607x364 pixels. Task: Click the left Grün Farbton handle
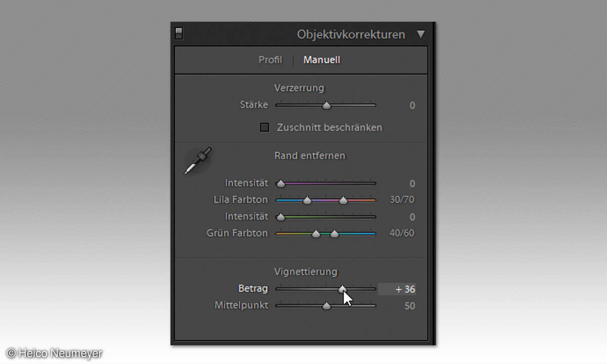click(x=316, y=234)
